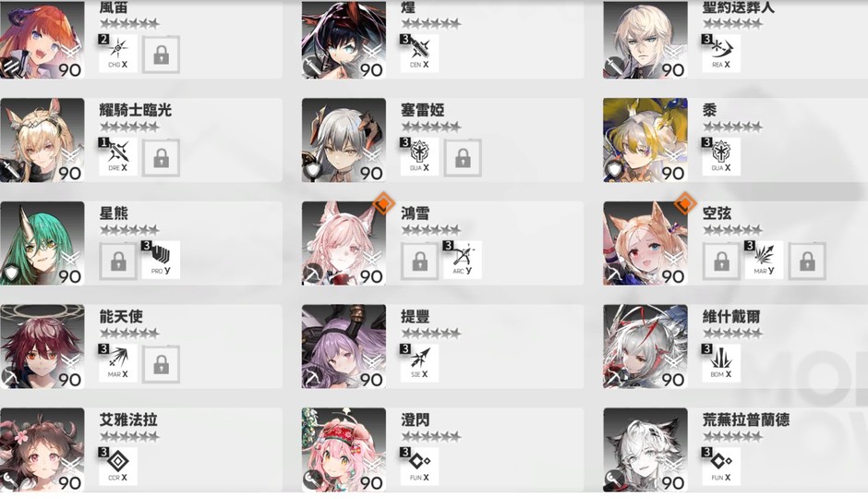Select 風笛's CHG X module icon
The image size is (868, 499).
(x=118, y=54)
